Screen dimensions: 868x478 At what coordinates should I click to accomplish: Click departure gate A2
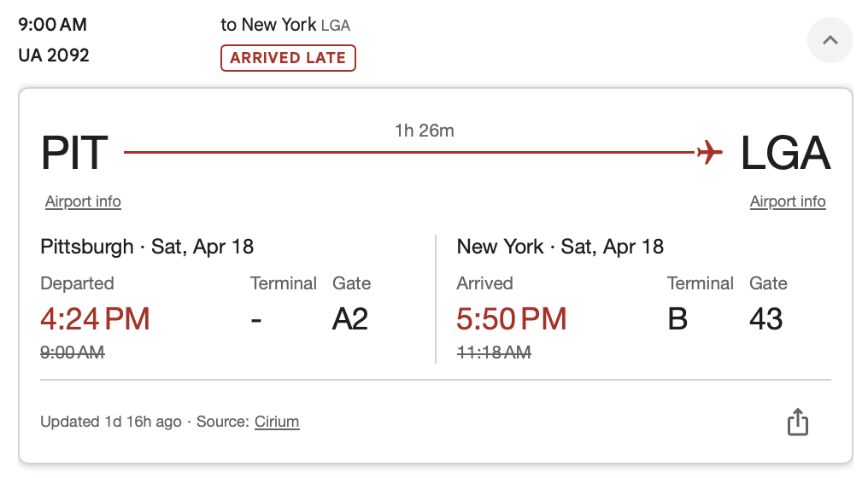(x=350, y=319)
